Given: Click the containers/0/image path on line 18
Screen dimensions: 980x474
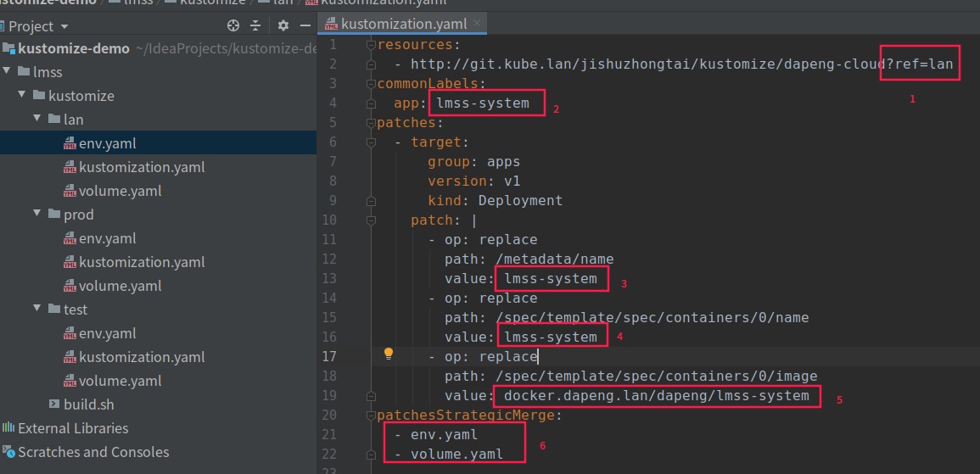Looking at the screenshot, I should tap(655, 376).
